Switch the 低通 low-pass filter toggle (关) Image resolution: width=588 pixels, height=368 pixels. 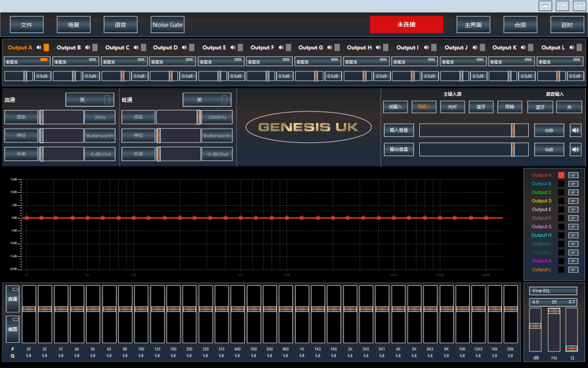click(207, 100)
